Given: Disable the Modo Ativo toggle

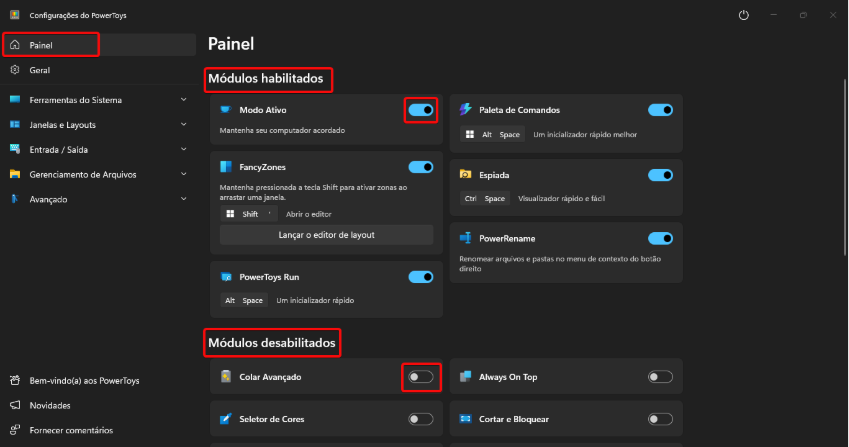Looking at the screenshot, I should [421, 110].
